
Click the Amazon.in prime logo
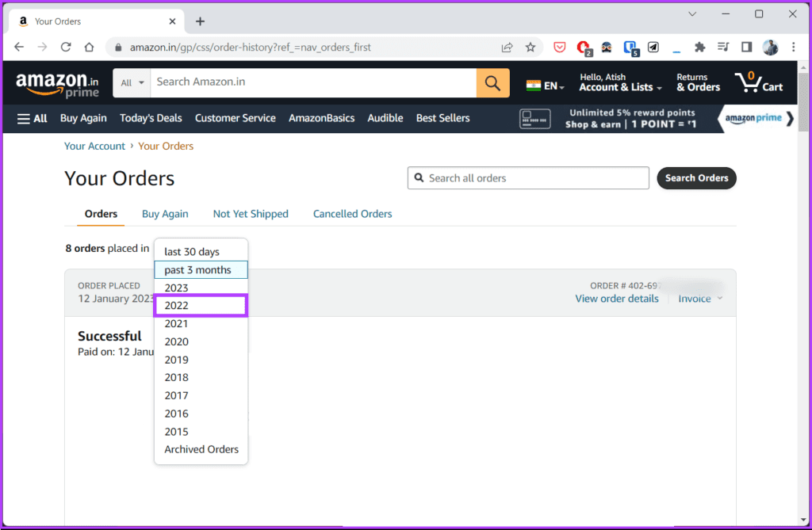pyautogui.click(x=57, y=84)
